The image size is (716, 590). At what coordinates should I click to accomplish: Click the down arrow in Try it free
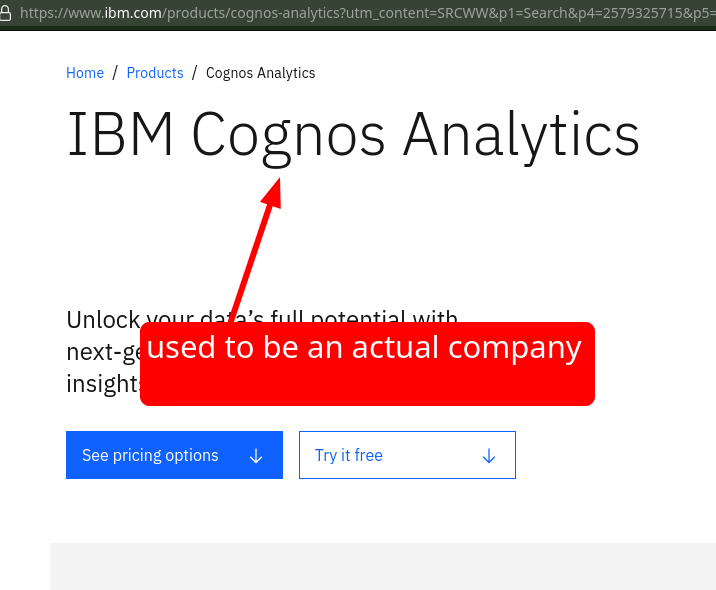coord(489,456)
